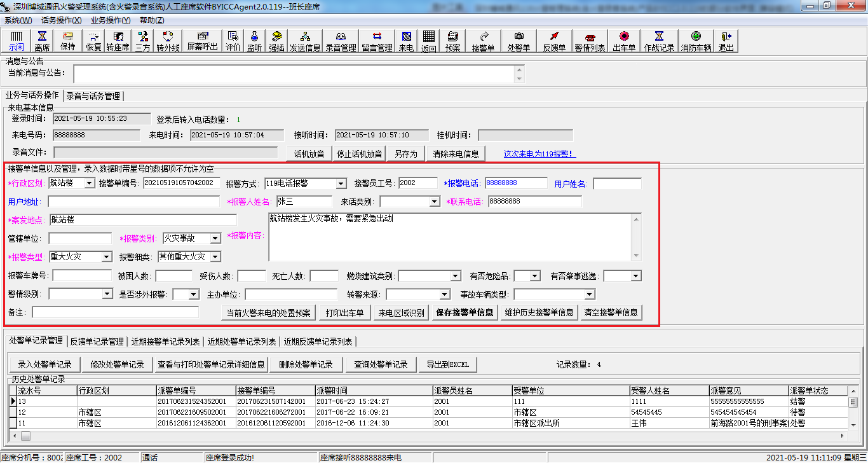868x463 pixels.
Task: Click the 录入处警单记录 button
Action: (44, 364)
